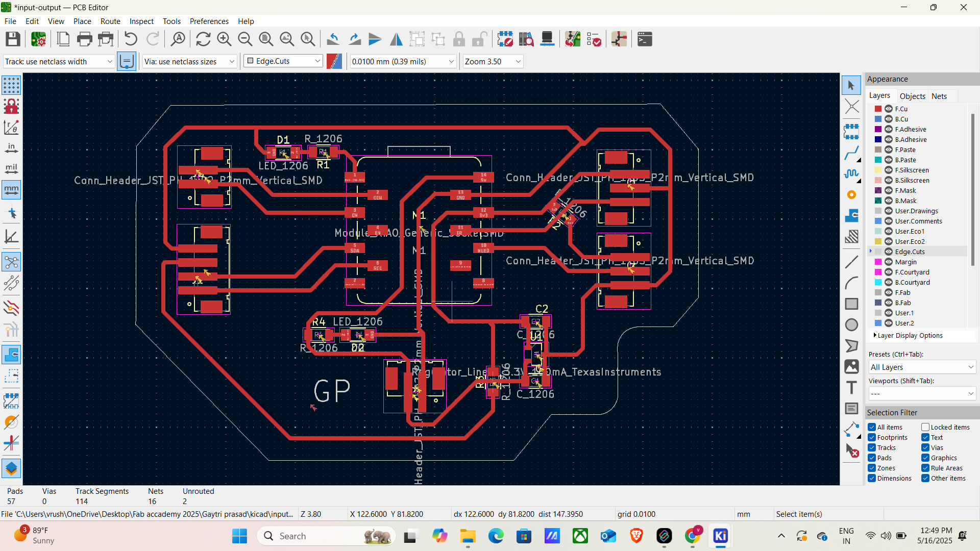Open the Place menu

coord(82,21)
